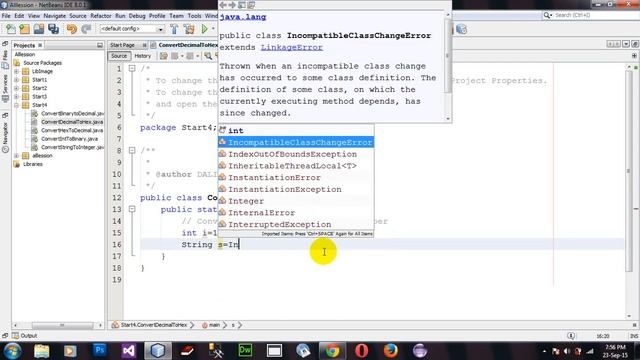Viewport: 640px width, 360px height.
Task: Follow the java.lang package link
Action: click(x=243, y=17)
